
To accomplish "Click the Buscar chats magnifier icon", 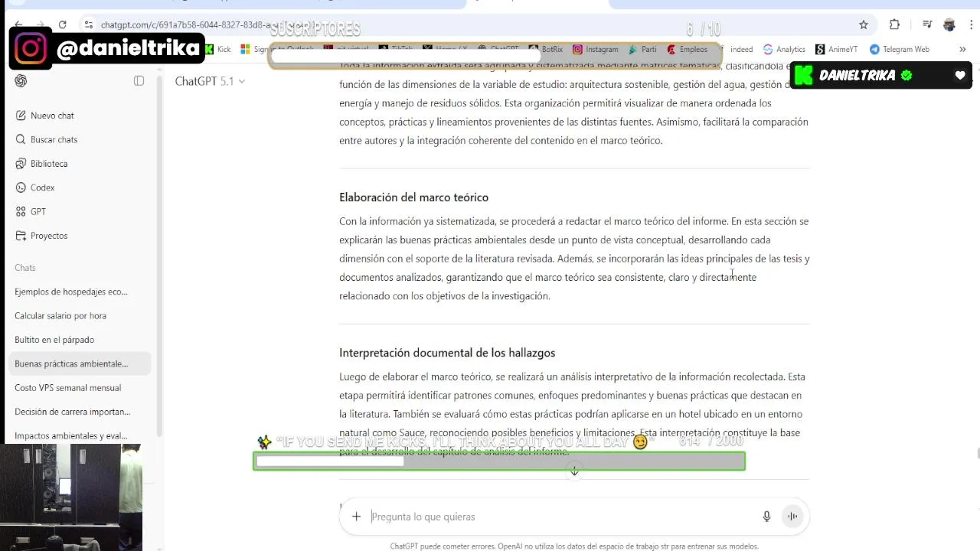I will (x=21, y=139).
